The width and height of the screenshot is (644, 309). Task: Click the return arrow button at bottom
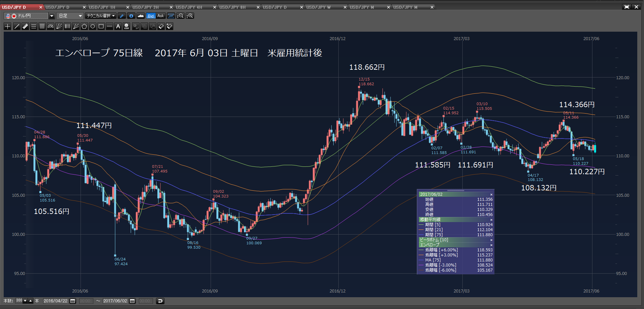[160, 301]
